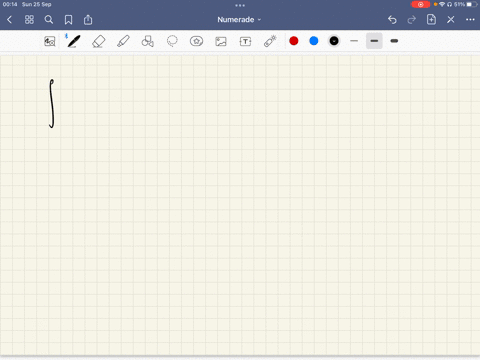Viewport: 480px width, 360px height.
Task: Select the Image insert tool
Action: pyautogui.click(x=221, y=41)
